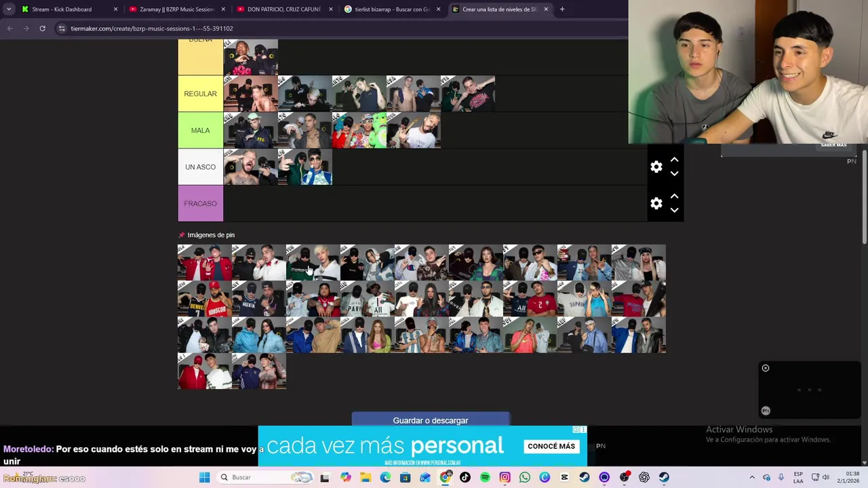
Task: Open Outlook from the taskbar
Action: click(425, 477)
